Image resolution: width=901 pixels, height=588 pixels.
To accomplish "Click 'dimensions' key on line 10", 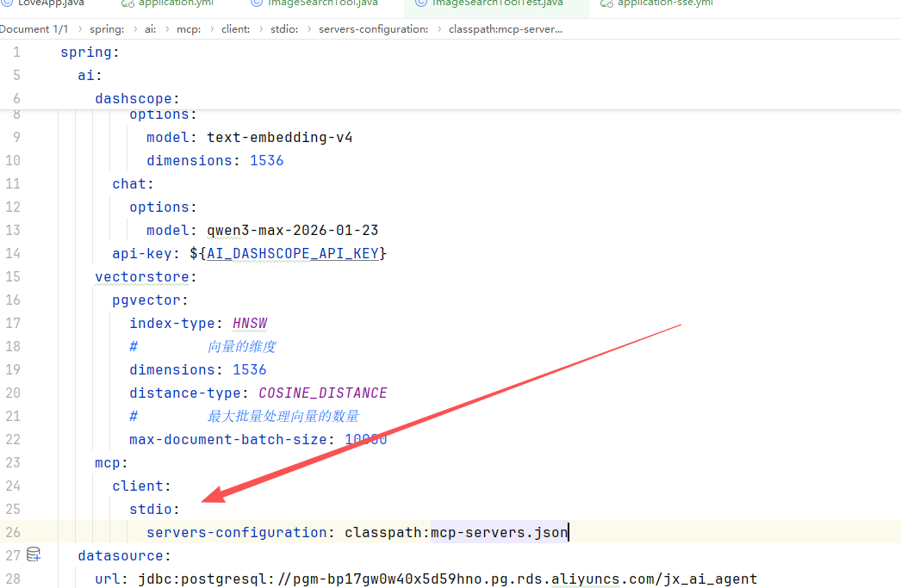I will (189, 160).
